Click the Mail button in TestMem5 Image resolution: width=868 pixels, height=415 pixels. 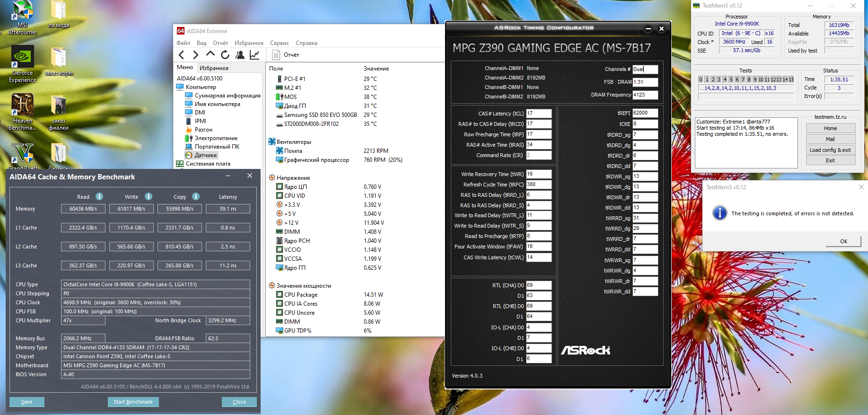point(831,139)
